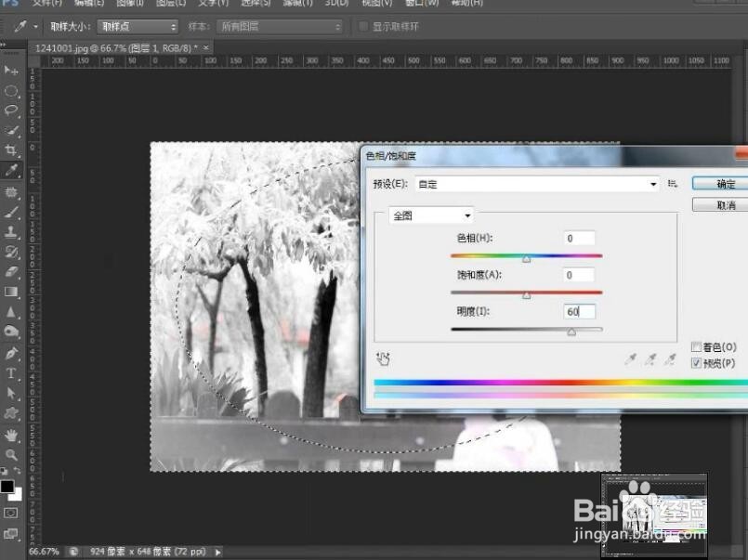Expand status bar info arrow
748x560 pixels.
click(218, 552)
